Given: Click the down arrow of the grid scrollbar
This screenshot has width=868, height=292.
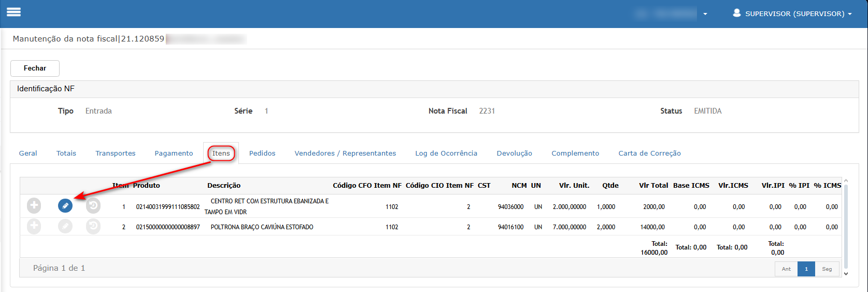Looking at the screenshot, I should (846, 273).
